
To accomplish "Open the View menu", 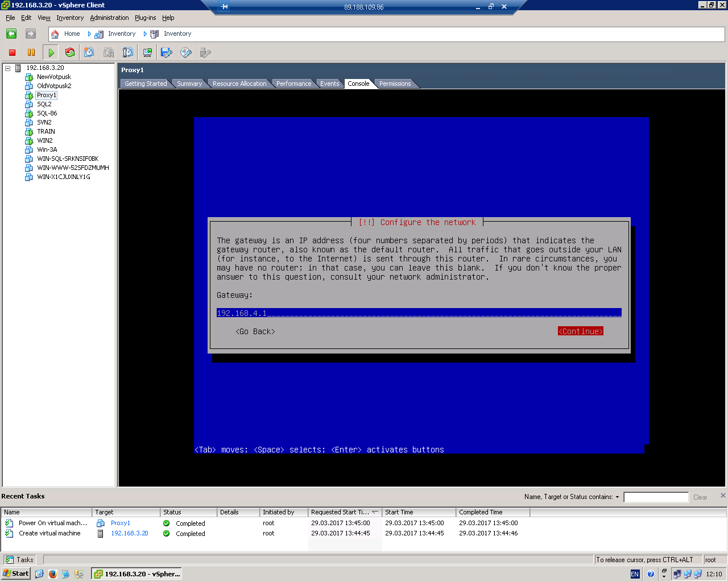I will [44, 18].
